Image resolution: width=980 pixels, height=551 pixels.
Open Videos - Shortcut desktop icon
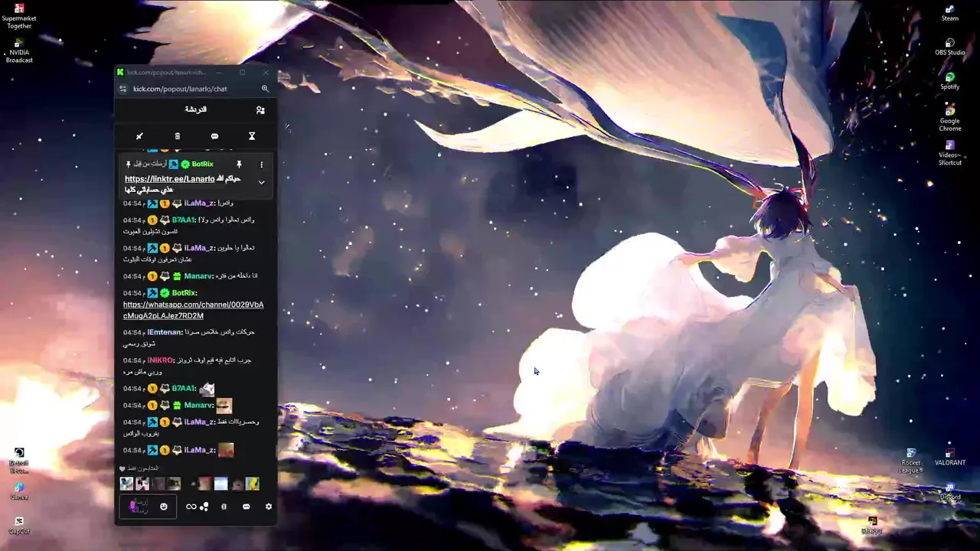[x=950, y=153]
